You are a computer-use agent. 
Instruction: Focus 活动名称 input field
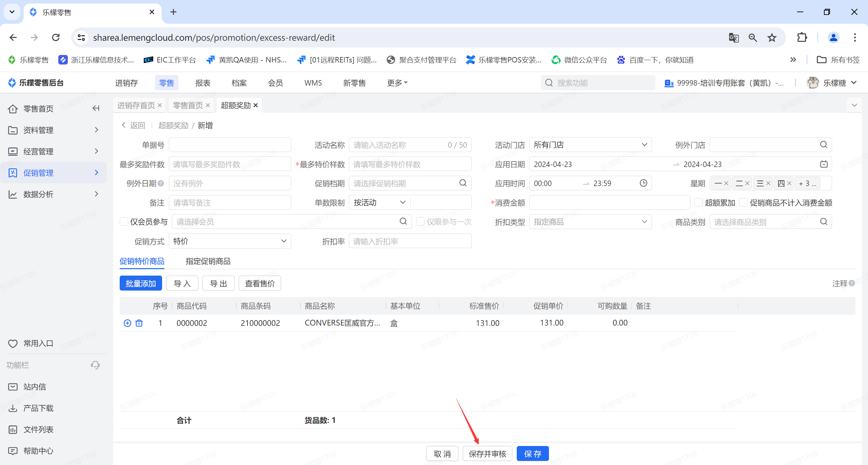pos(410,145)
